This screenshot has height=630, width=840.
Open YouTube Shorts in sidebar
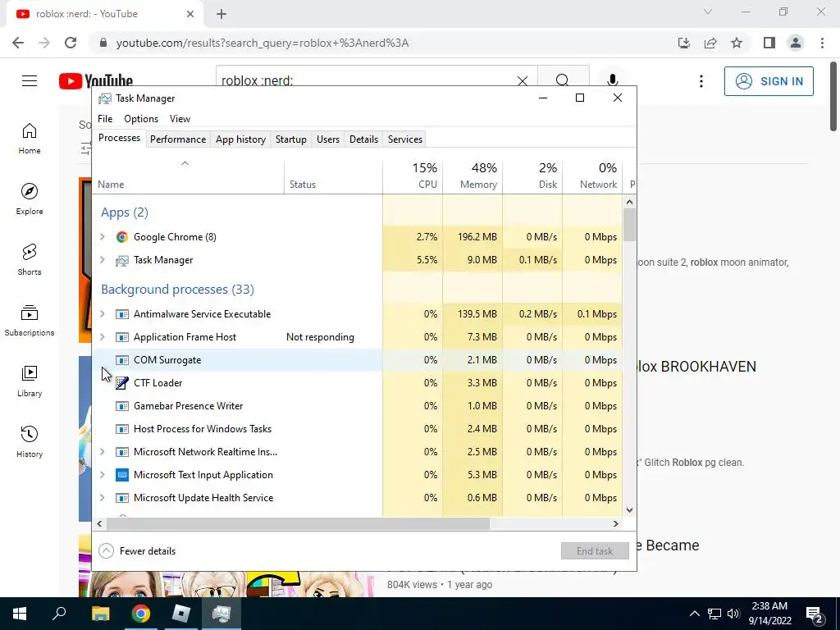tap(30, 259)
